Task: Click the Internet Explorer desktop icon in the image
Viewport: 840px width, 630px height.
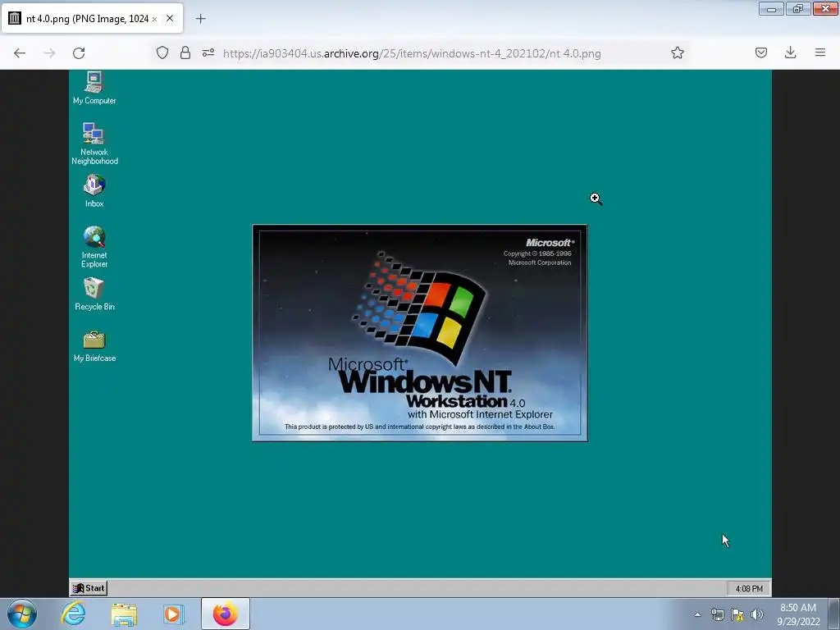Action: point(94,247)
